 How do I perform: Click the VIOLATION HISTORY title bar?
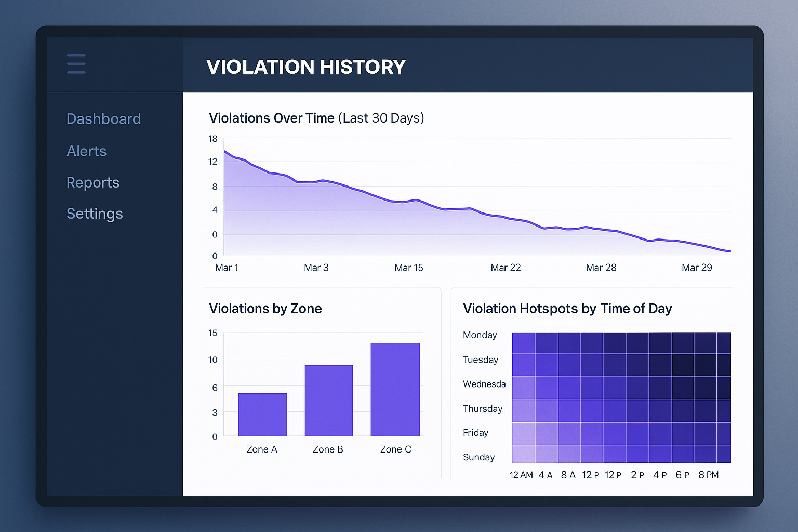(x=305, y=66)
